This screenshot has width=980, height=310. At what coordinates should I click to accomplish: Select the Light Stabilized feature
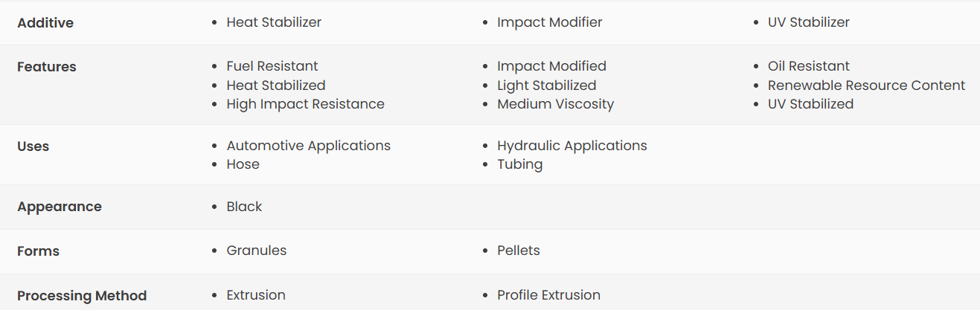click(547, 85)
